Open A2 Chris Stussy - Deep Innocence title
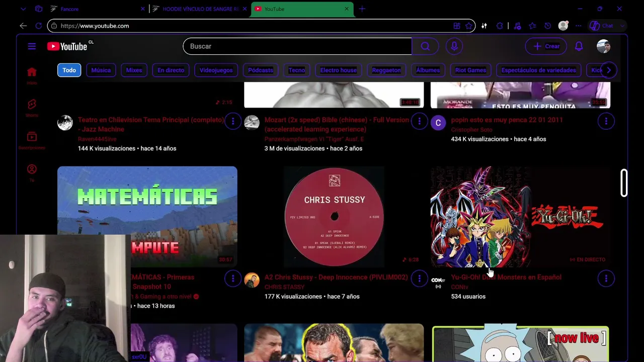The height and width of the screenshot is (362, 644). tap(336, 277)
